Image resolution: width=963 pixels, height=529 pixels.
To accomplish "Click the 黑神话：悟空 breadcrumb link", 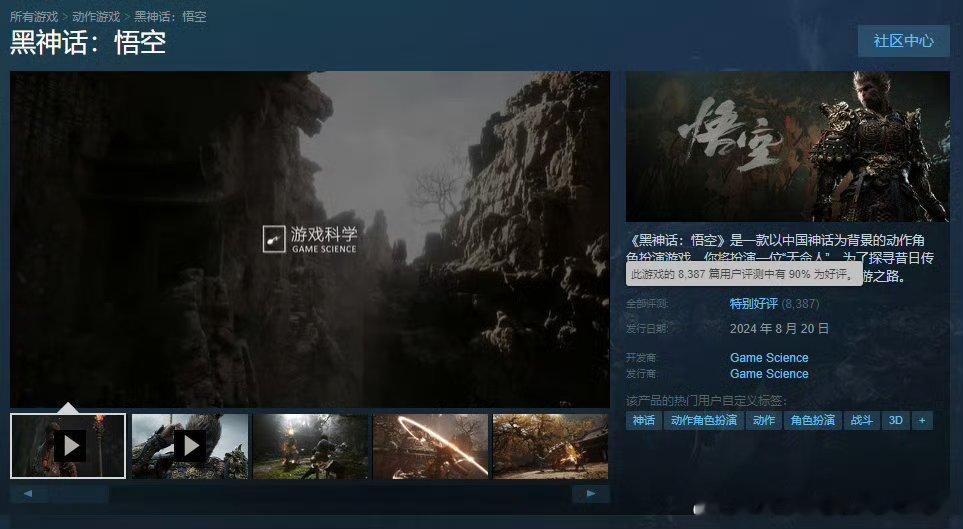I will pyautogui.click(x=170, y=17).
